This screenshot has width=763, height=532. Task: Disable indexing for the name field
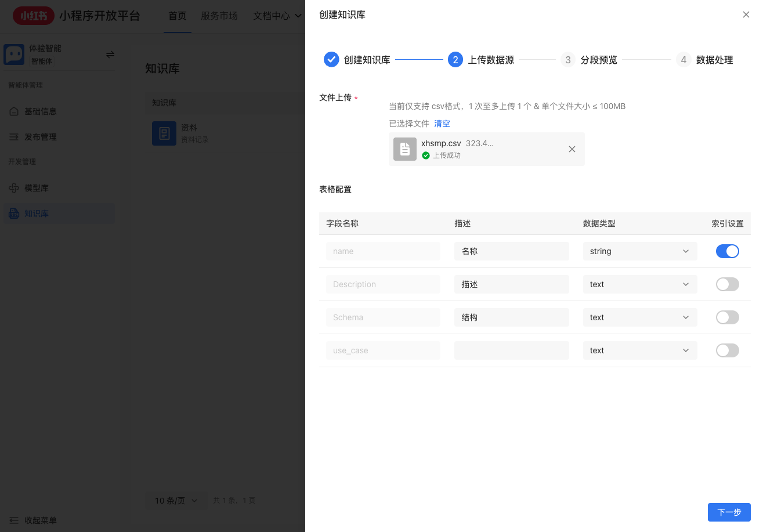(x=728, y=251)
